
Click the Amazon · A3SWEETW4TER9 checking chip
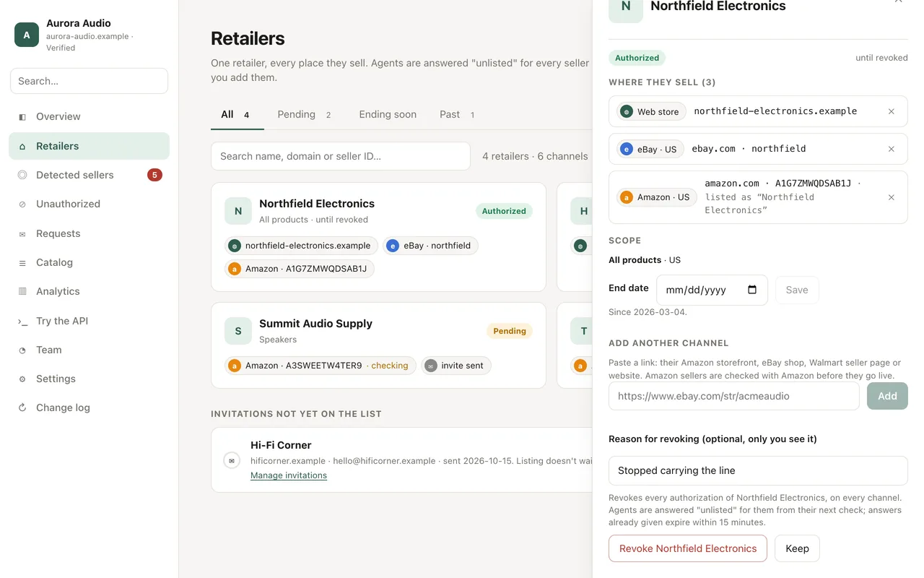(321, 366)
